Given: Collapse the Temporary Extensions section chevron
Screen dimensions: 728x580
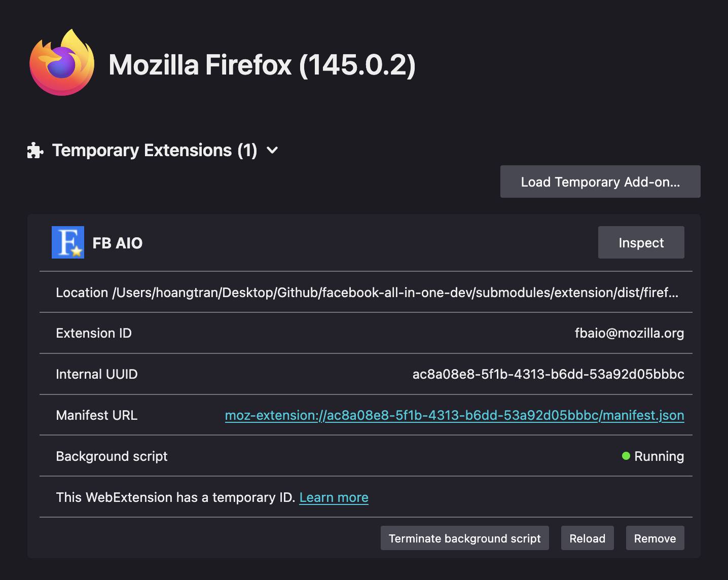Looking at the screenshot, I should pyautogui.click(x=272, y=151).
